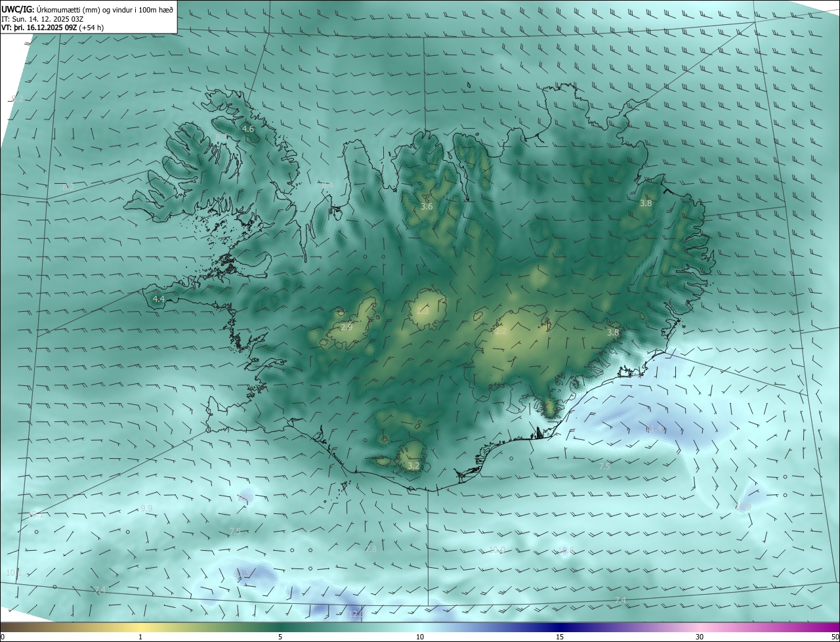Screen dimensions: 840x642
Task: Click the 11.5 value on the blue patch
Action: (x=243, y=573)
